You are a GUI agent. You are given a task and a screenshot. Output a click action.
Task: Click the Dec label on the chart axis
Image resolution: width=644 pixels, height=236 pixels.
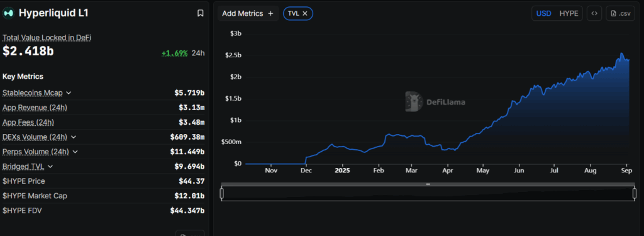[307, 170]
